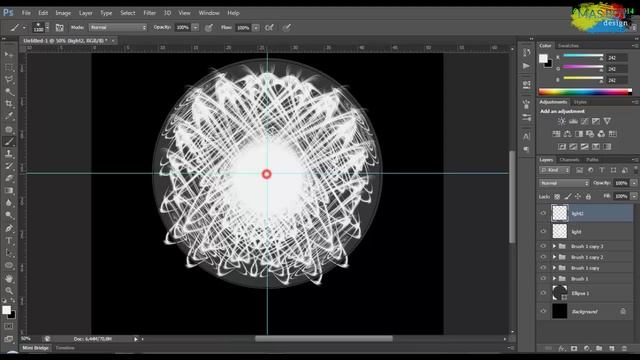The height and width of the screenshot is (360, 640).
Task: Open the brush Mode dropdown
Action: point(118,27)
